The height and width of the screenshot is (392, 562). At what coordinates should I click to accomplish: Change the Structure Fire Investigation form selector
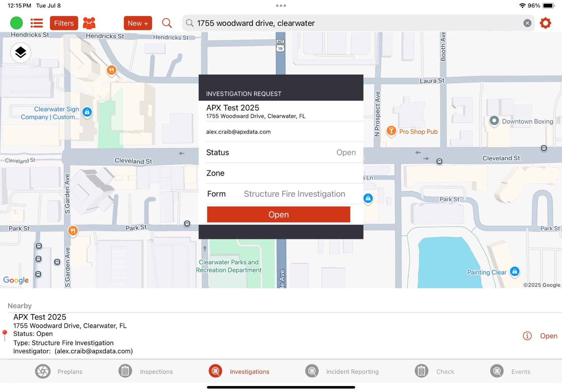tap(294, 194)
